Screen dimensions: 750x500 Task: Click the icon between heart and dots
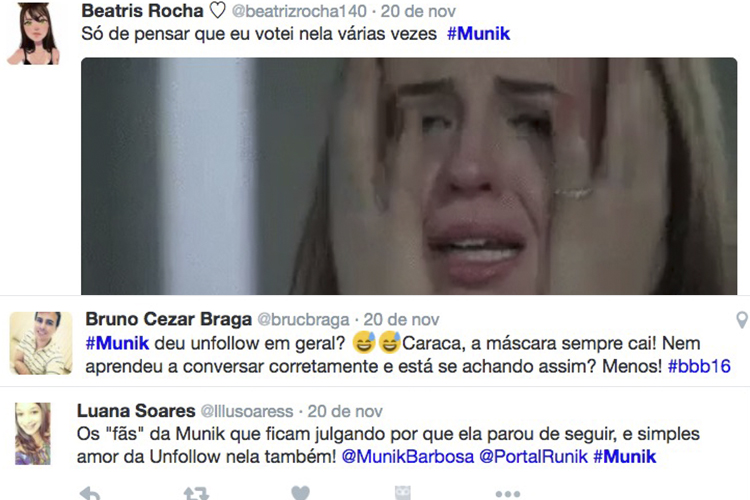click(402, 493)
